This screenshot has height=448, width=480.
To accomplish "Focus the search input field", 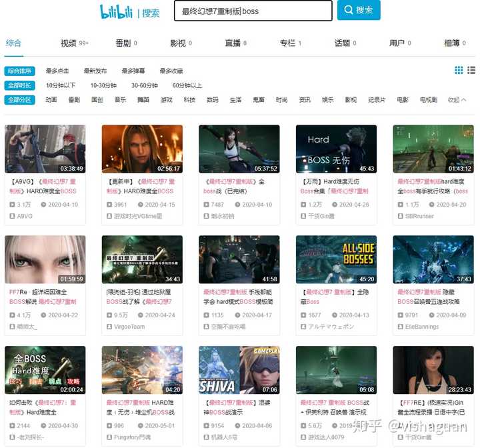I will [x=253, y=11].
